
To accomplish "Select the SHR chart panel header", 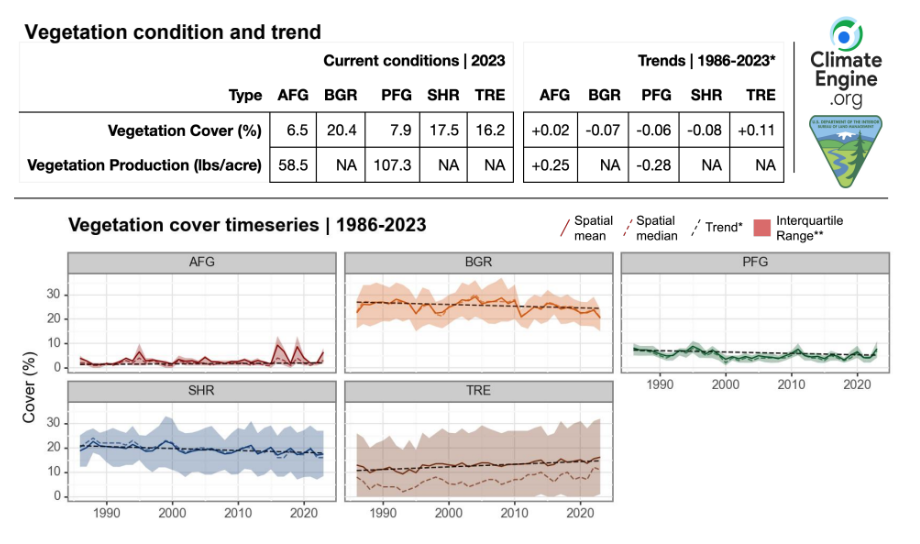I will click(x=203, y=389).
